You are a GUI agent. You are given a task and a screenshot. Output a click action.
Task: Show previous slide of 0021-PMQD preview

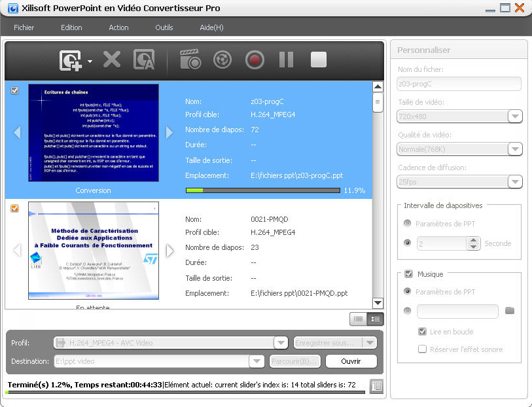pos(17,251)
